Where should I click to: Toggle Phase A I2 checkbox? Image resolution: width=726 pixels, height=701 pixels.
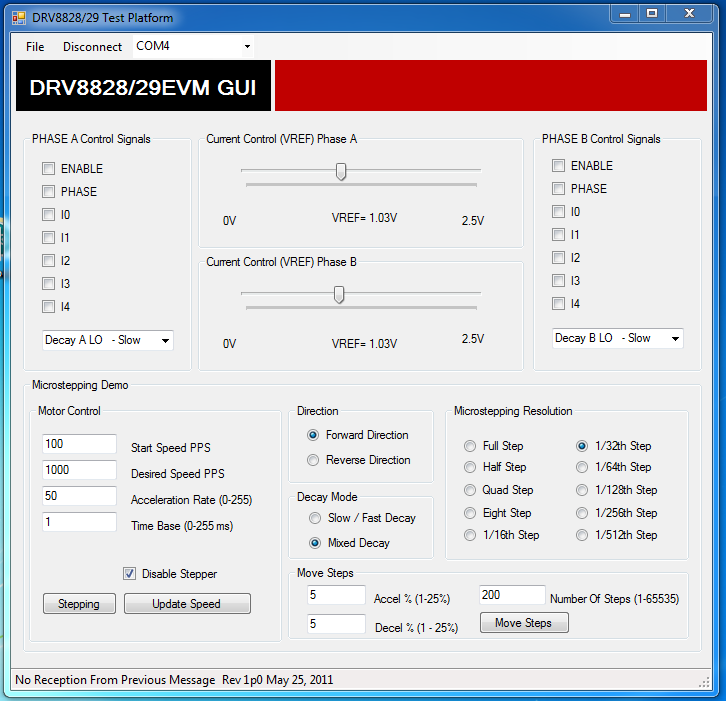tap(49, 261)
